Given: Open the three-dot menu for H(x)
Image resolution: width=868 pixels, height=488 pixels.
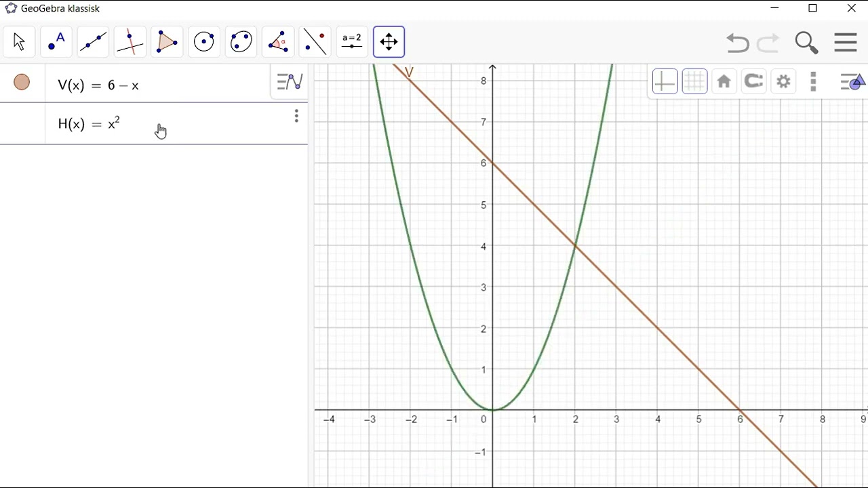Looking at the screenshot, I should pos(296,117).
